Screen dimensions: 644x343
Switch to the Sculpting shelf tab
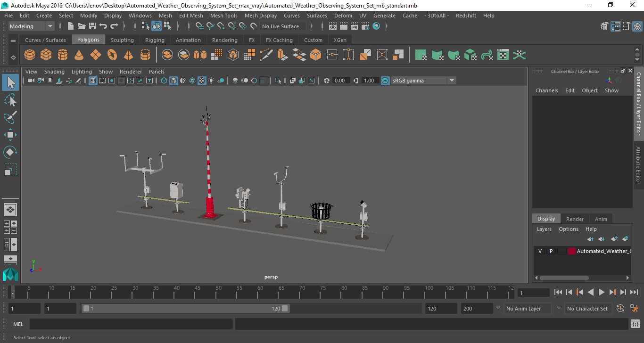(x=122, y=40)
